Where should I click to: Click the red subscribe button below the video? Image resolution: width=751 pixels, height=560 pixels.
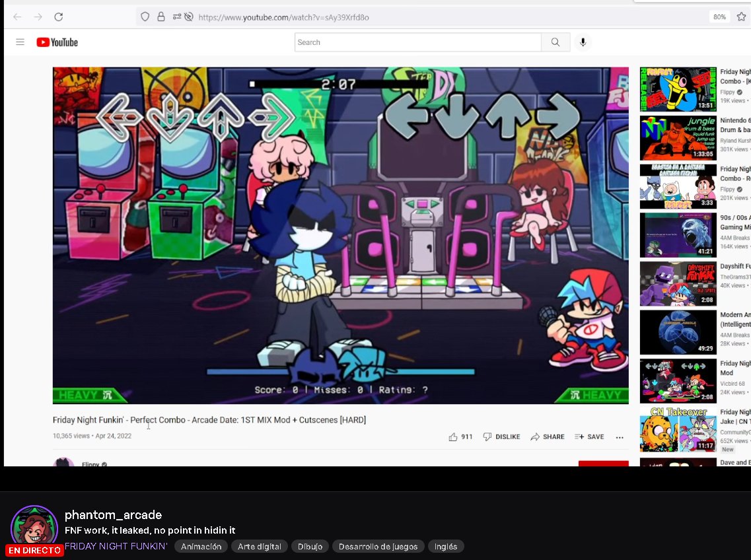tap(604, 463)
